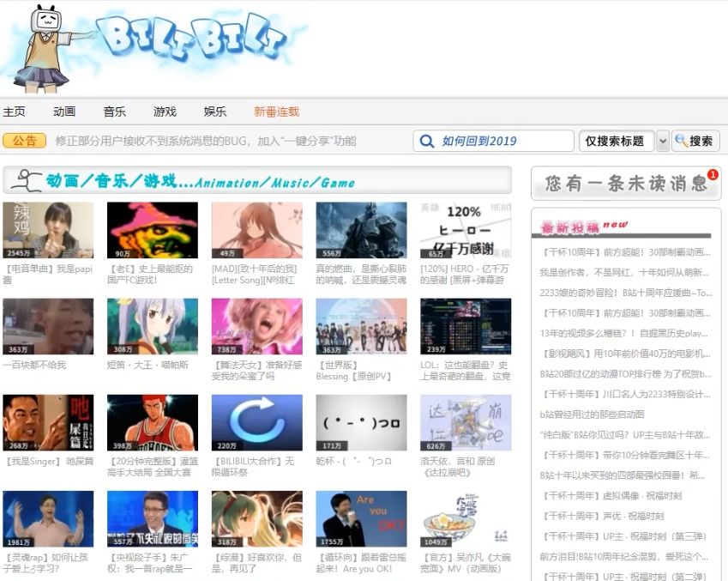The width and height of the screenshot is (728, 581).
Task: Open the LOL 翻盘 video thumbnail
Action: pyautogui.click(x=466, y=326)
